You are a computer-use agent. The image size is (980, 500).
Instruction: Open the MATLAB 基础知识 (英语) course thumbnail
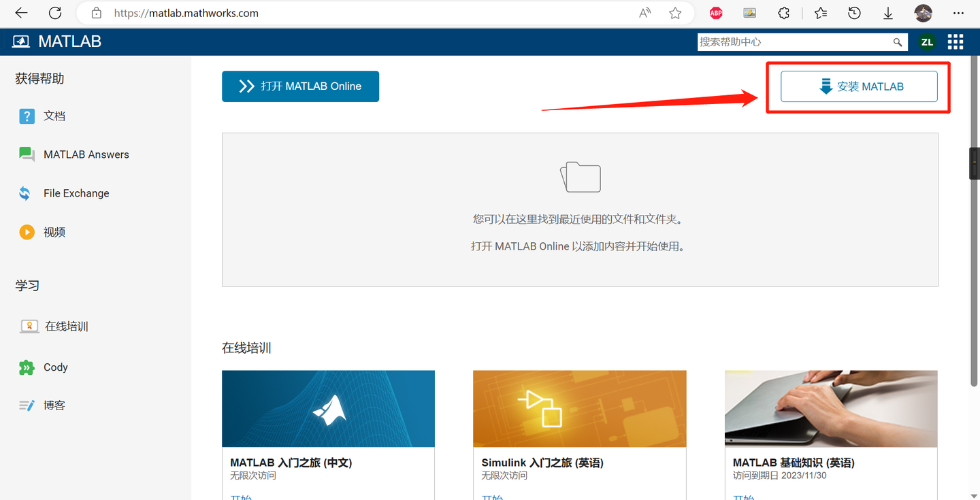click(x=831, y=408)
